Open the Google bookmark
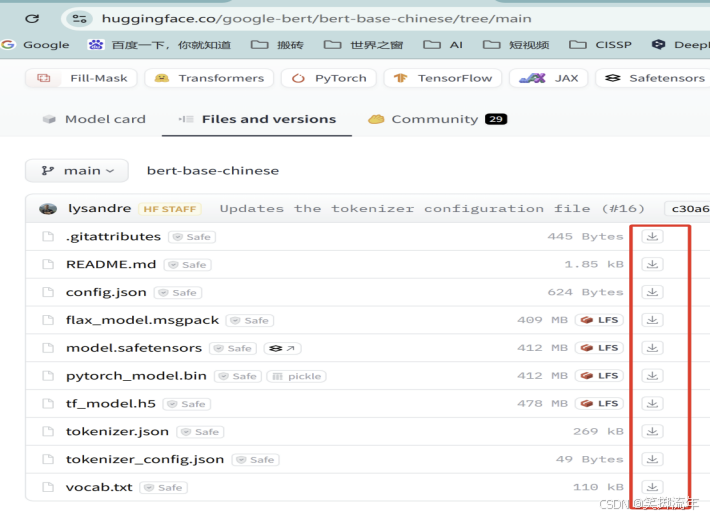 point(35,45)
